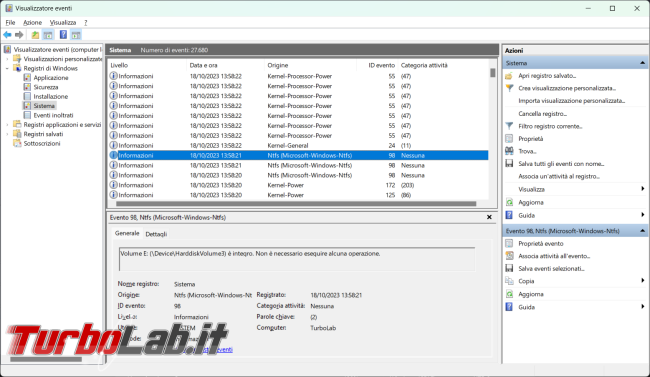
Task: Click the Guida icon in the Sistema section
Action: pyautogui.click(x=509, y=215)
